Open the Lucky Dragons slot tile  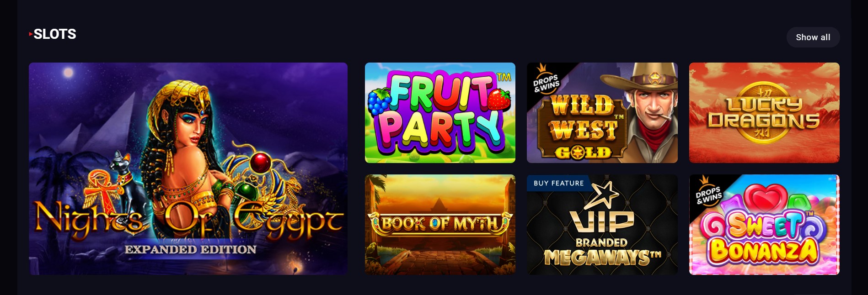tap(764, 113)
